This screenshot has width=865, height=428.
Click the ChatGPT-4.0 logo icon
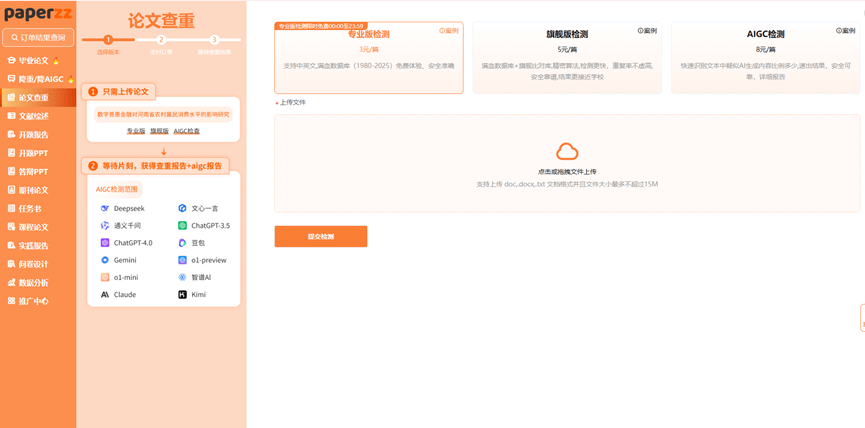pyautogui.click(x=105, y=243)
